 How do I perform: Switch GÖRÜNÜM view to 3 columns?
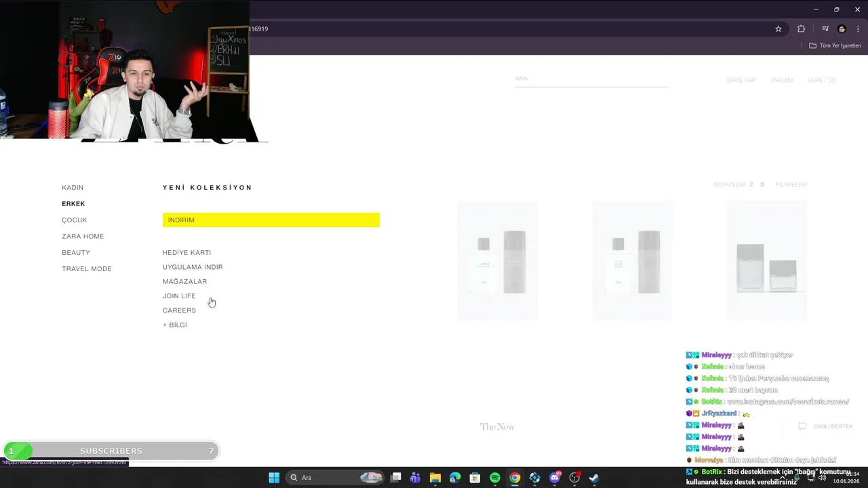tap(762, 184)
